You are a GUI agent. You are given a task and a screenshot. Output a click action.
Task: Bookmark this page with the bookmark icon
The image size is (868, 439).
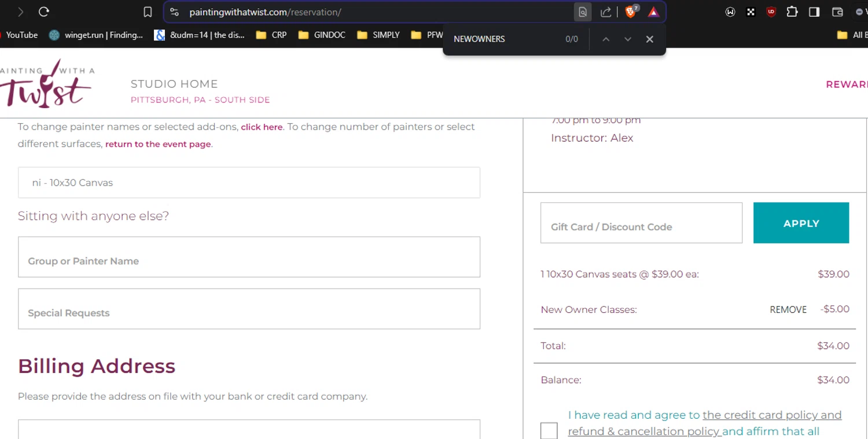pos(148,12)
